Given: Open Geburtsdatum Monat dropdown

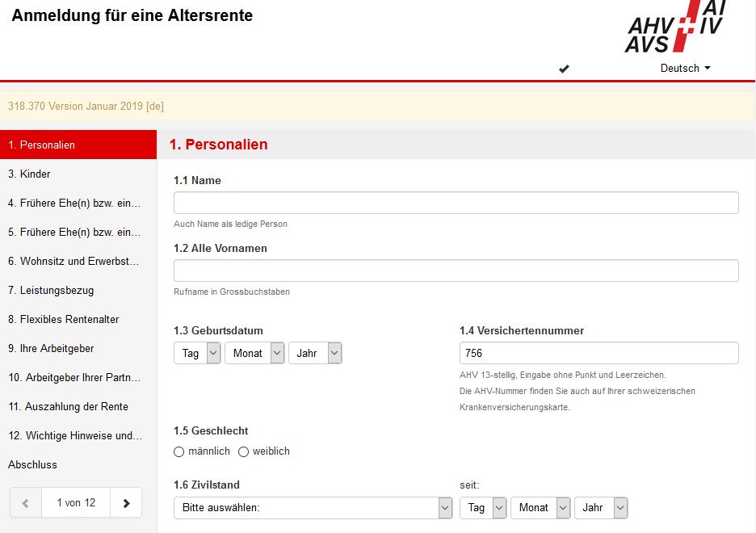Looking at the screenshot, I should tap(254, 353).
